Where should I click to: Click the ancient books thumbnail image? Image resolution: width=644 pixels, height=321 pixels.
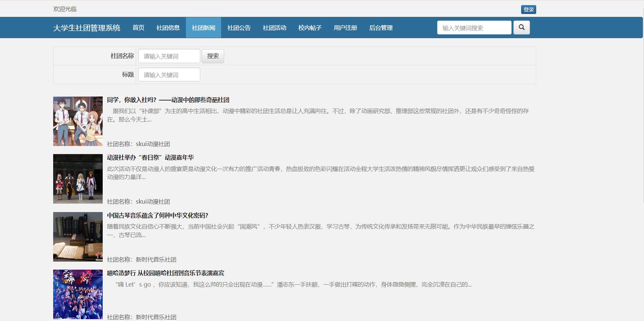(78, 237)
